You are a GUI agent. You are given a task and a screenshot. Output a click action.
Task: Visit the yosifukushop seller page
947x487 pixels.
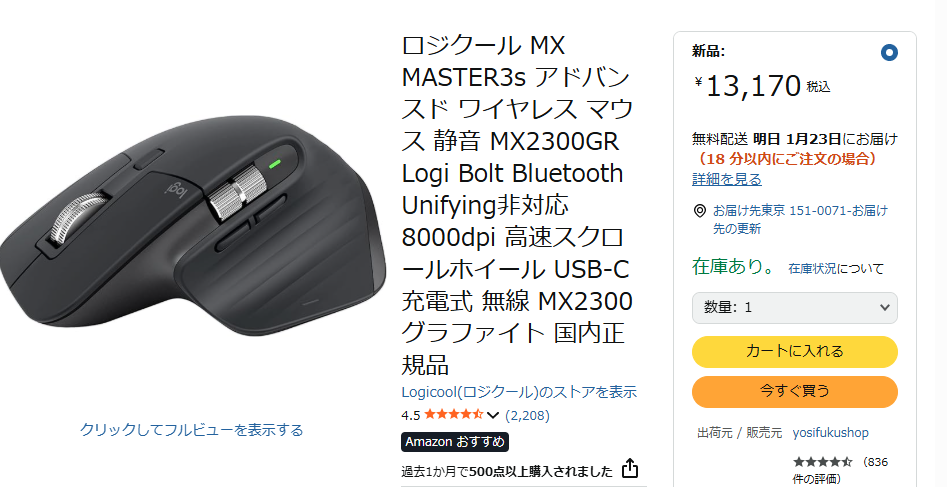pyautogui.click(x=830, y=433)
